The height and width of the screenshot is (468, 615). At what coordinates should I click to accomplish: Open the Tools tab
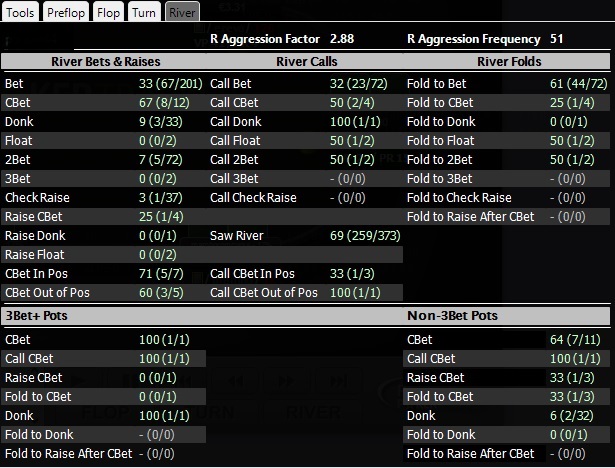(20, 12)
